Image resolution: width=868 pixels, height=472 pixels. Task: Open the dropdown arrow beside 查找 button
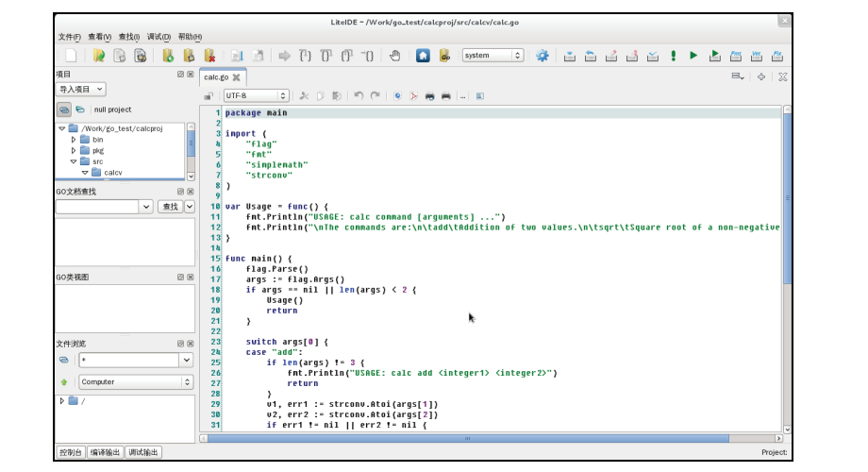(190, 207)
